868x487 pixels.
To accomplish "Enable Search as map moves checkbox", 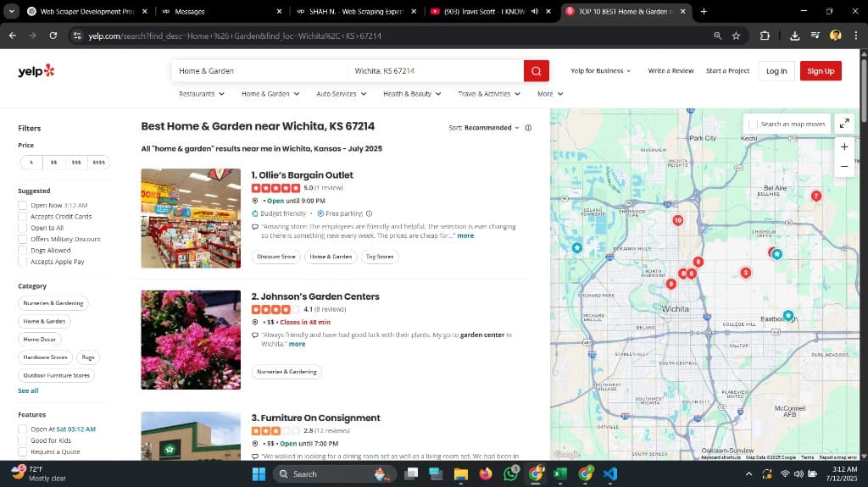I will click(753, 124).
